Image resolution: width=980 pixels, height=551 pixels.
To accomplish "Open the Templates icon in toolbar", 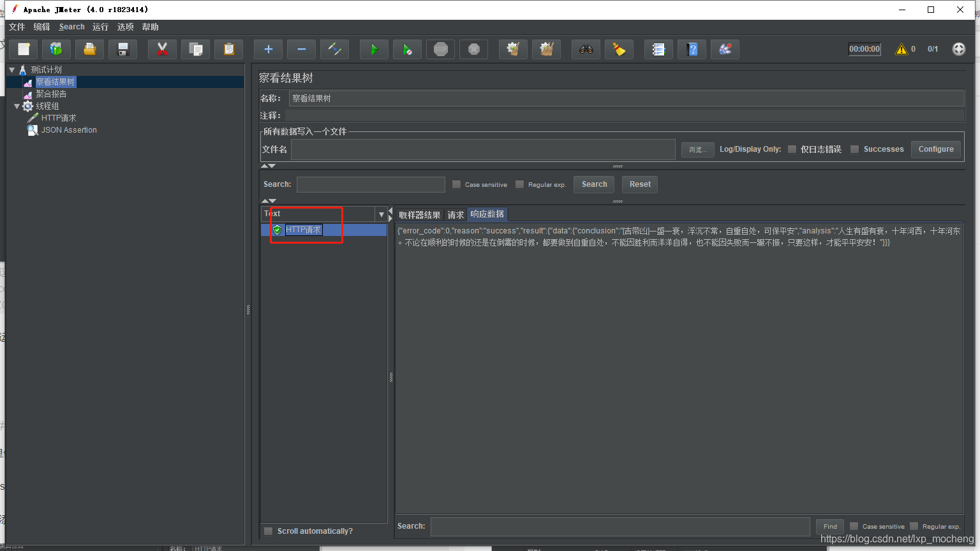I will (57, 49).
